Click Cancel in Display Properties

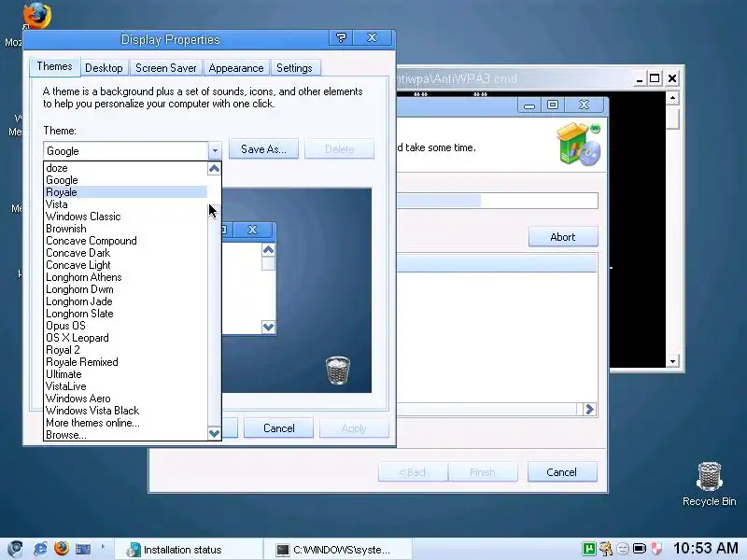278,428
